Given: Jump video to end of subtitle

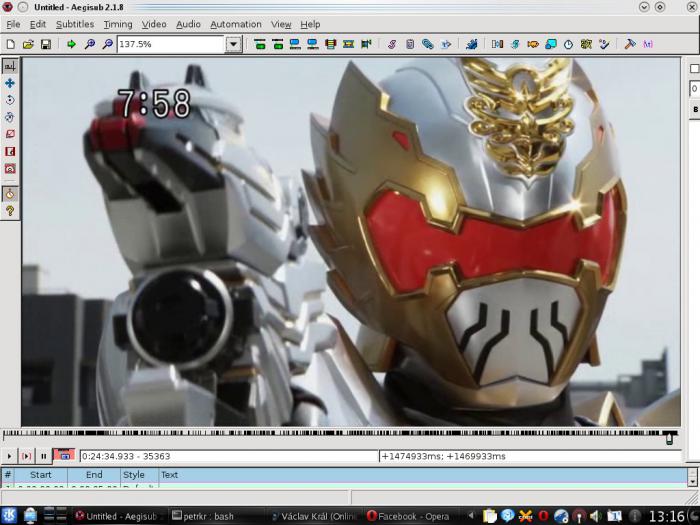Looking at the screenshot, I should tap(277, 44).
